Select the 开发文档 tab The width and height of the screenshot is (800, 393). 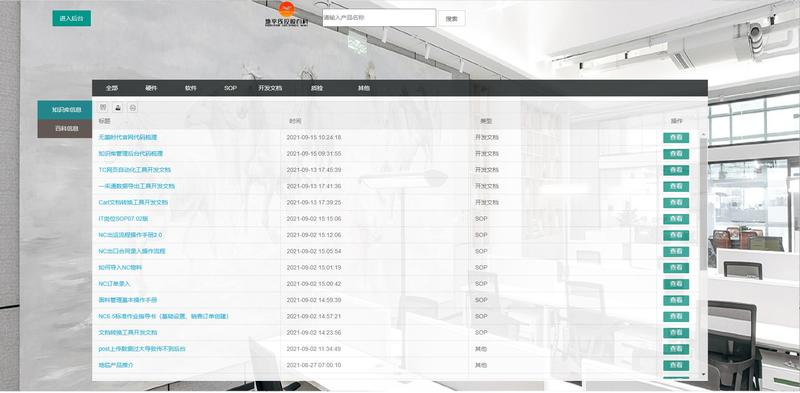point(270,88)
